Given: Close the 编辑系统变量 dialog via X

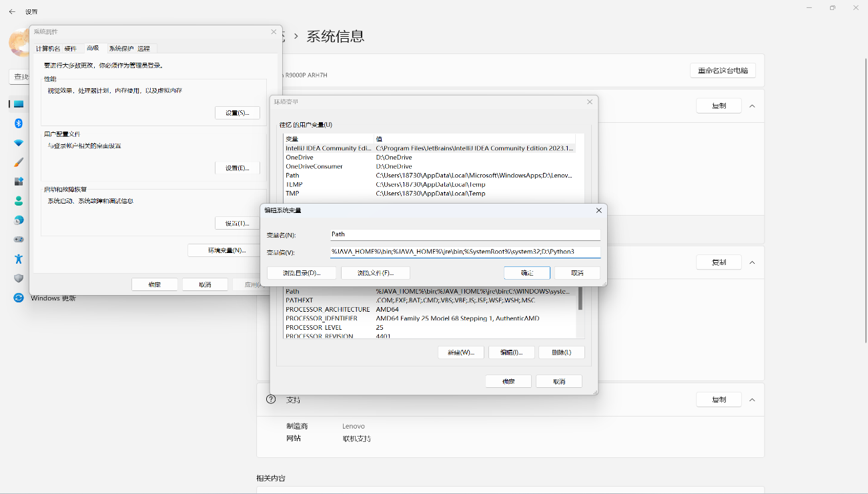Looking at the screenshot, I should 598,210.
